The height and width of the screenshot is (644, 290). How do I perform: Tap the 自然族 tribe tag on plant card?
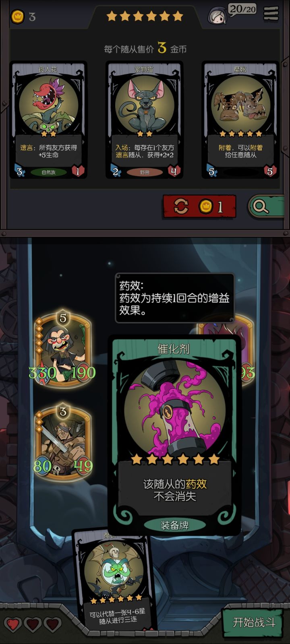pyautogui.click(x=48, y=172)
